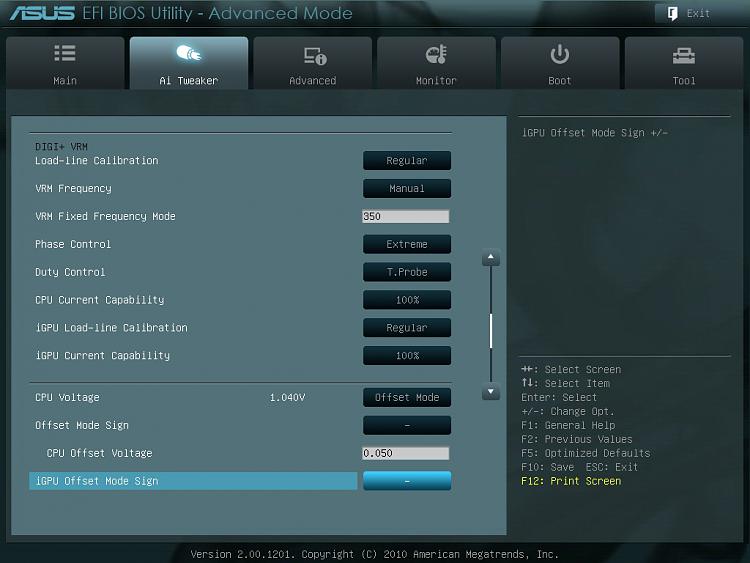
Task: Select the CPU Voltage label
Action: click(x=67, y=397)
